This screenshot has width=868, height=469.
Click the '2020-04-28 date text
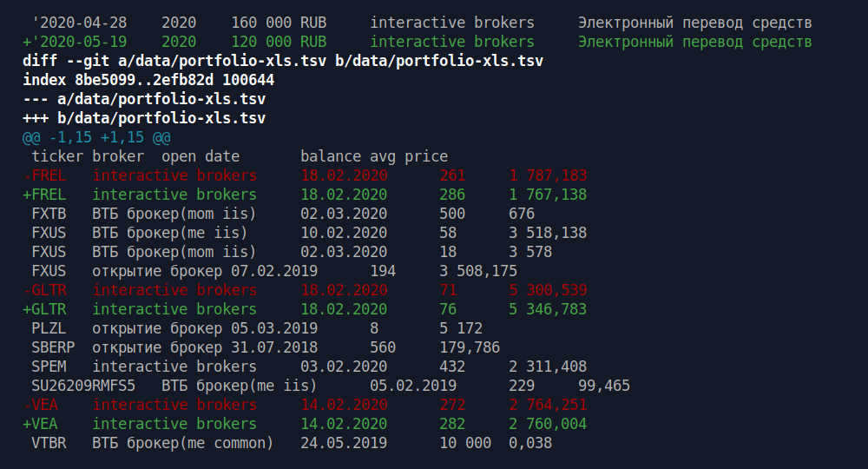(79, 23)
